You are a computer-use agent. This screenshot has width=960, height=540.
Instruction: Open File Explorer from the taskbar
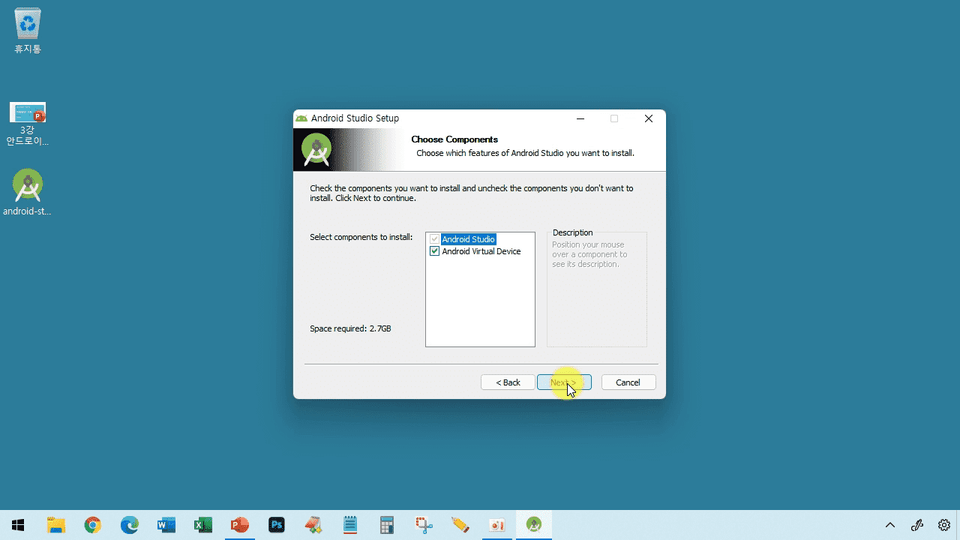56,525
